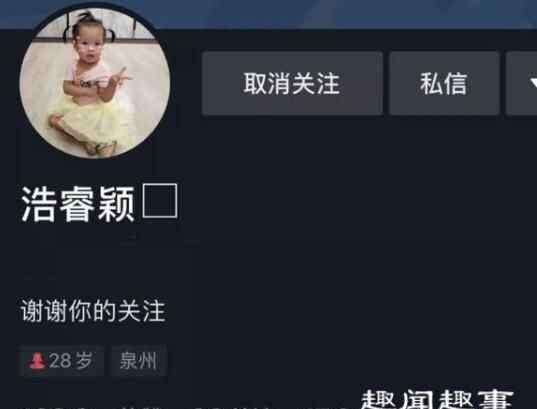Click the blue profile cover banner

pos(342,14)
